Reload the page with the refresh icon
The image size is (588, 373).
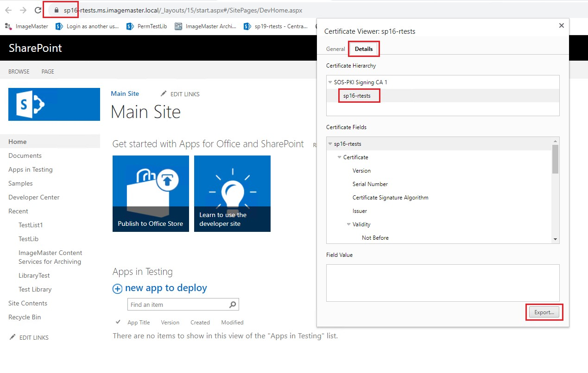(38, 10)
